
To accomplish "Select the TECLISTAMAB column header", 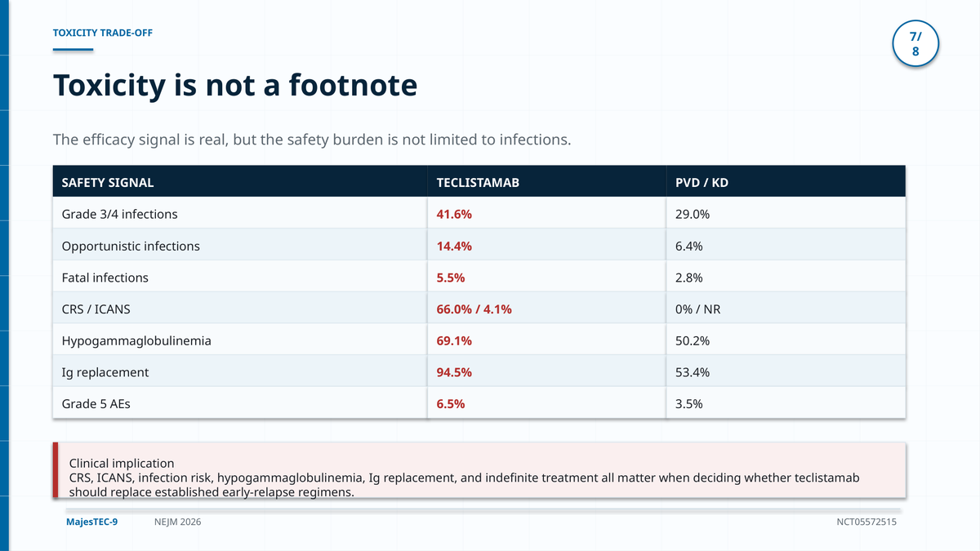I will pyautogui.click(x=478, y=183).
